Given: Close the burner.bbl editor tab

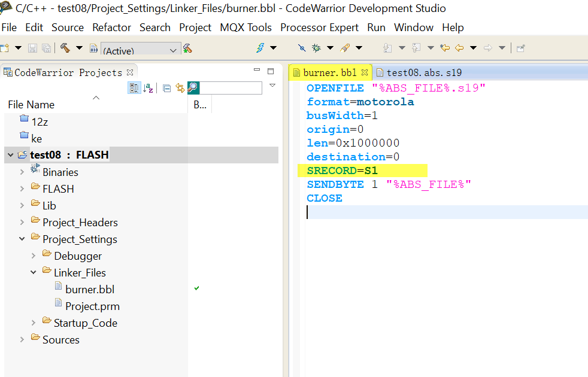Looking at the screenshot, I should tap(365, 72).
